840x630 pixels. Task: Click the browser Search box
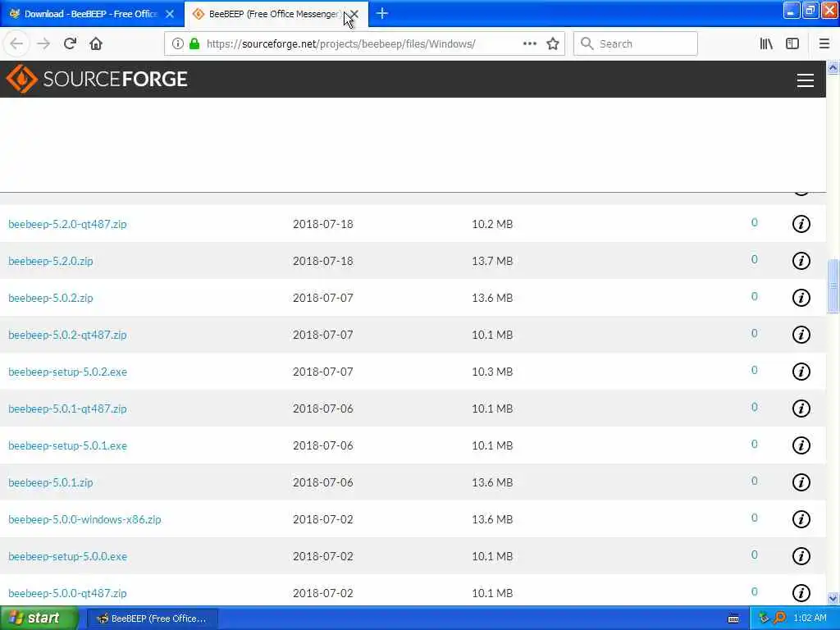tap(636, 43)
